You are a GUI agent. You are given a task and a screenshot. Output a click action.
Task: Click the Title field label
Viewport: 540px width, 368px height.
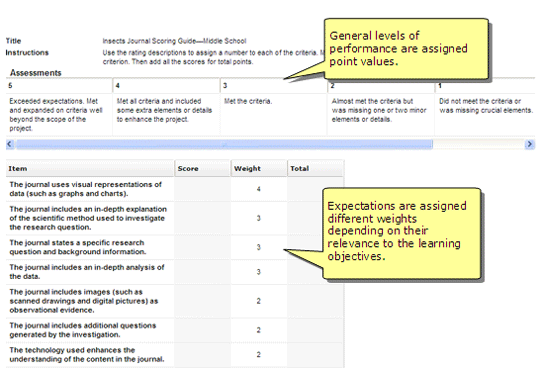(13, 41)
